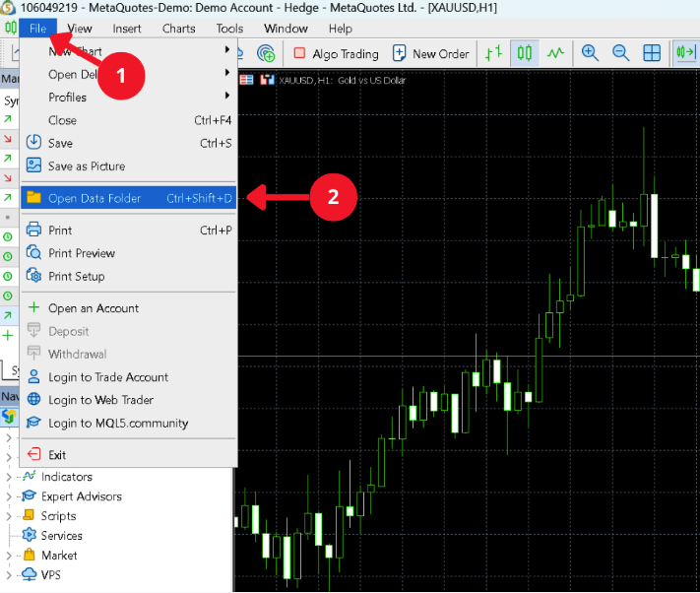
Task: Click the VPS cloud icon
Action: 29,574
